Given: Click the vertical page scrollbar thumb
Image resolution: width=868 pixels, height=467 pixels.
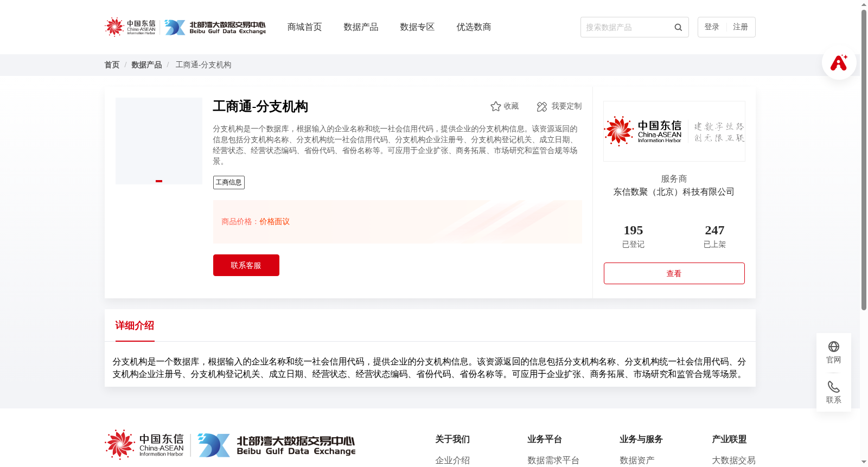Looking at the screenshot, I should point(864,159).
